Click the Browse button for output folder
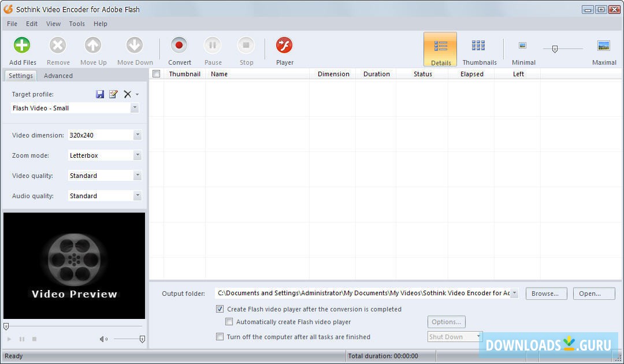 point(545,293)
